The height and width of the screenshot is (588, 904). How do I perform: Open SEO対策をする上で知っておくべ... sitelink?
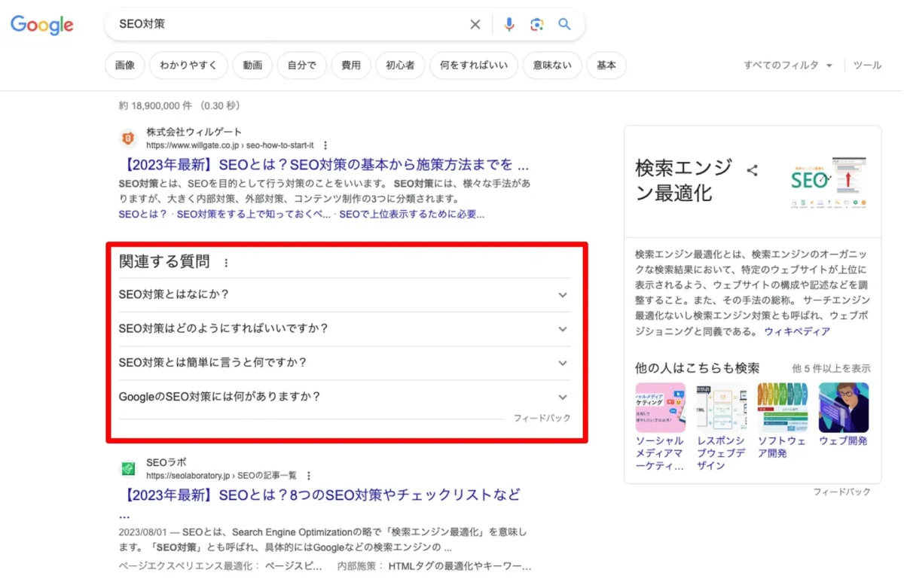coord(253,215)
